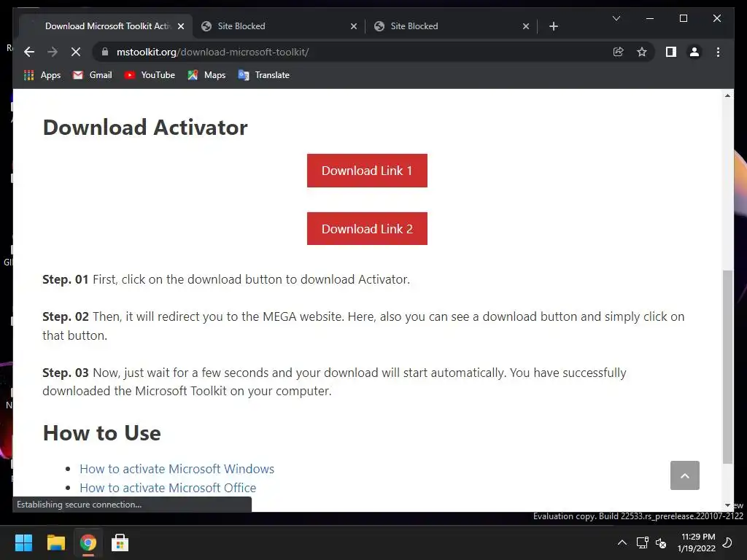The height and width of the screenshot is (560, 747).
Task: Click the Step. 01 instruction text
Action: tap(226, 279)
